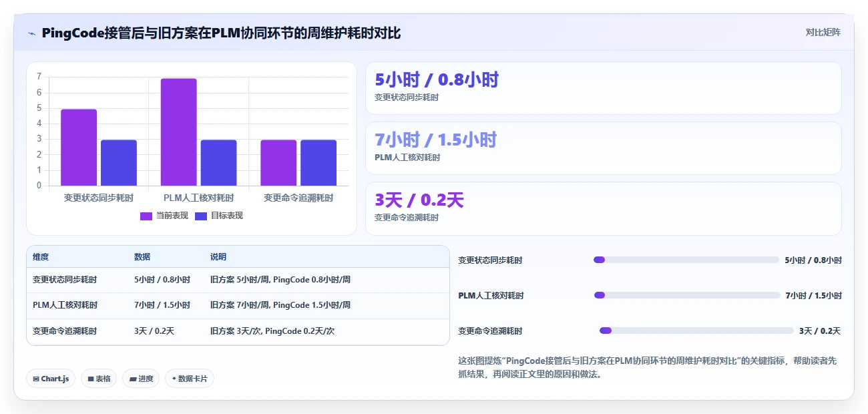Click table data cell 7小时 / 1.5小时
Screen dimensions: 868x414
[x=162, y=305]
